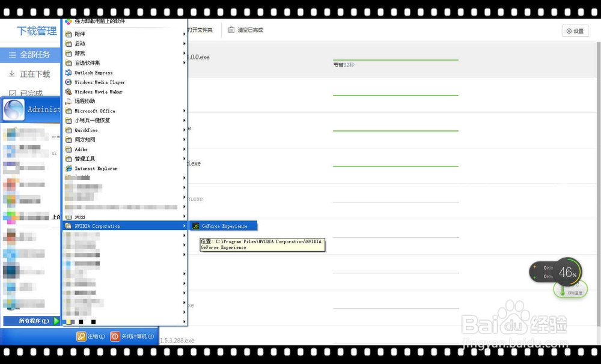Click the Windows Media Player menu text
This screenshot has width=601, height=364.
pos(100,82)
